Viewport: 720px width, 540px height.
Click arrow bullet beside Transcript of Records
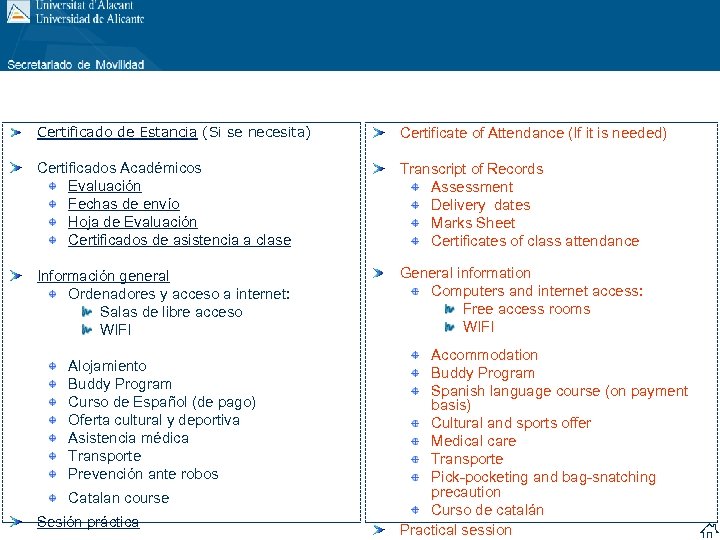click(379, 169)
